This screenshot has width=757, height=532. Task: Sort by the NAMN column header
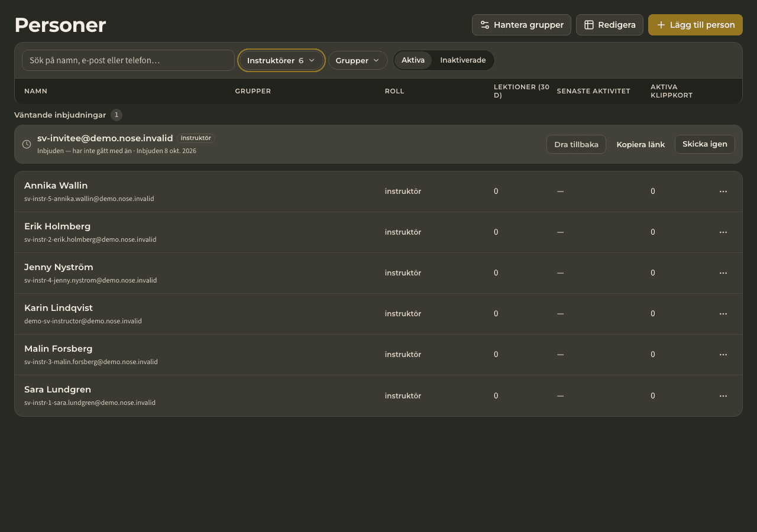(35, 91)
